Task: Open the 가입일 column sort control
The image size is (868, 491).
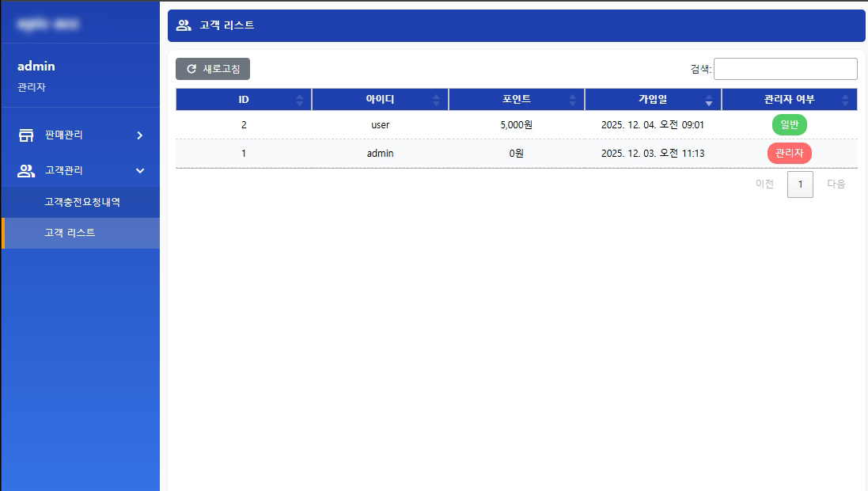Action: (709, 99)
